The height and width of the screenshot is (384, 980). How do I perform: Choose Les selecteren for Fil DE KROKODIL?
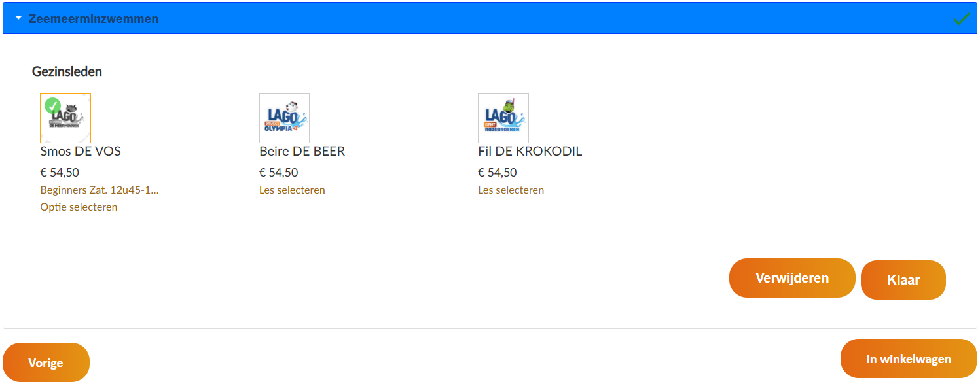pos(511,190)
